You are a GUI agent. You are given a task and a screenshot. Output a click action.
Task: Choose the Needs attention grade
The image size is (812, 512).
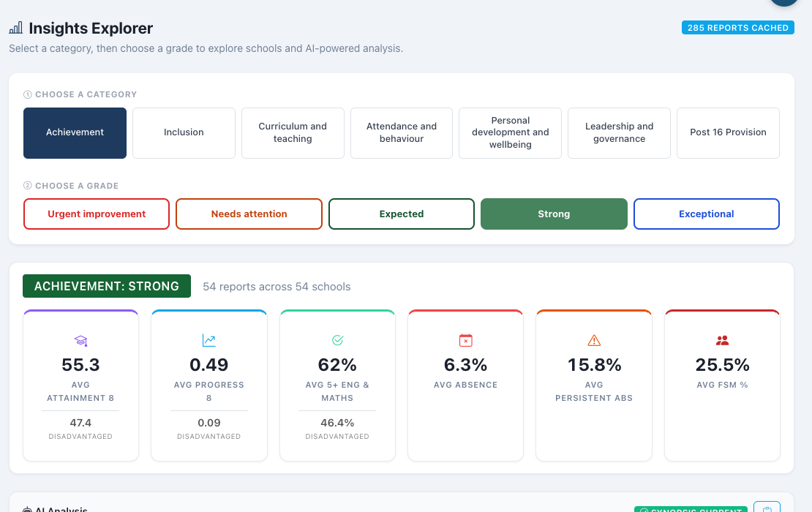[x=249, y=214]
